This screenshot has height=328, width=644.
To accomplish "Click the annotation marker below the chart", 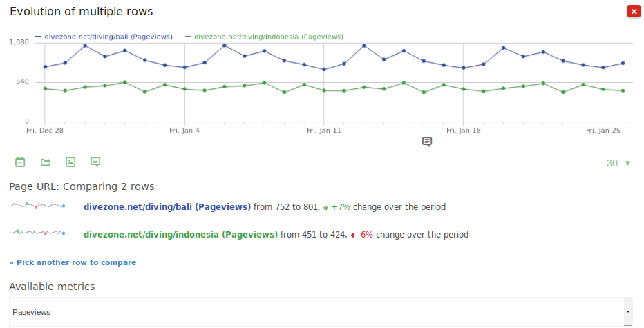I will 427,142.
